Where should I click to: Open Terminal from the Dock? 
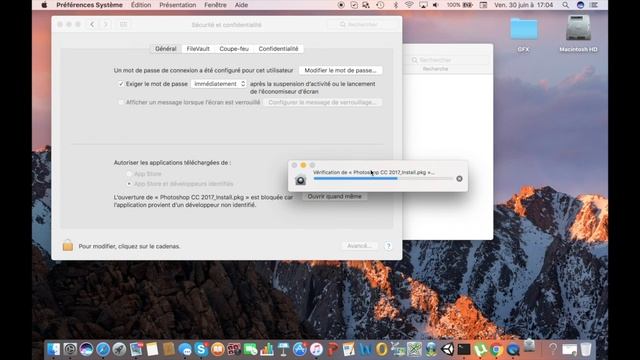click(464, 349)
